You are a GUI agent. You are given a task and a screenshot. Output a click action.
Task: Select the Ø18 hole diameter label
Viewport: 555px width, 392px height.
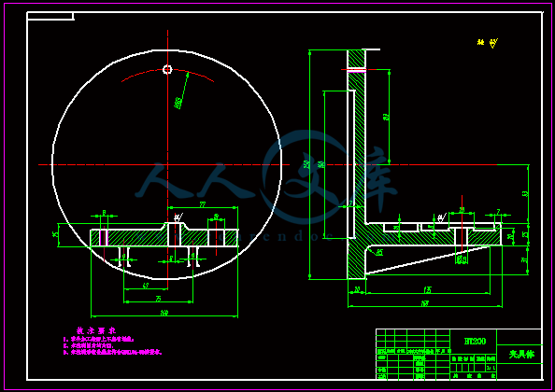coord(462,259)
